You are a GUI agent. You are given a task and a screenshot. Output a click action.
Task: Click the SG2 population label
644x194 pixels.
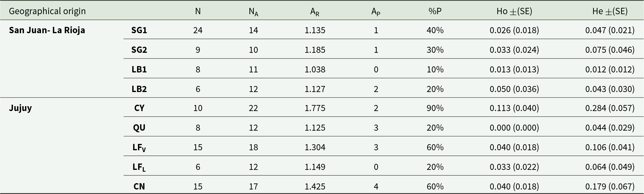pos(139,50)
